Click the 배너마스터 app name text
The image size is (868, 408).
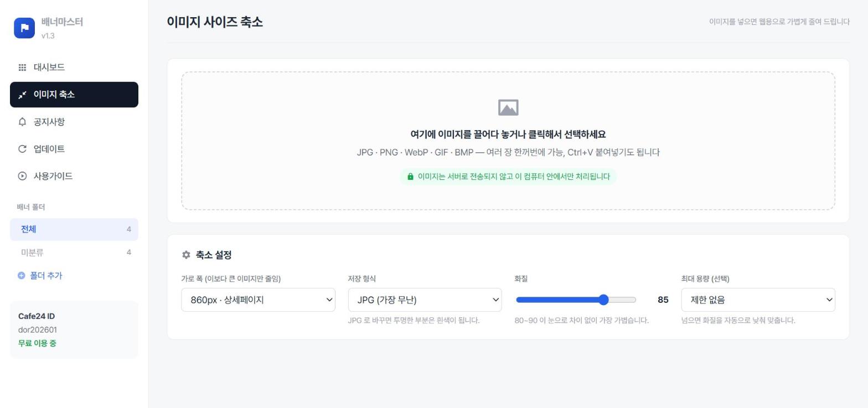click(62, 22)
